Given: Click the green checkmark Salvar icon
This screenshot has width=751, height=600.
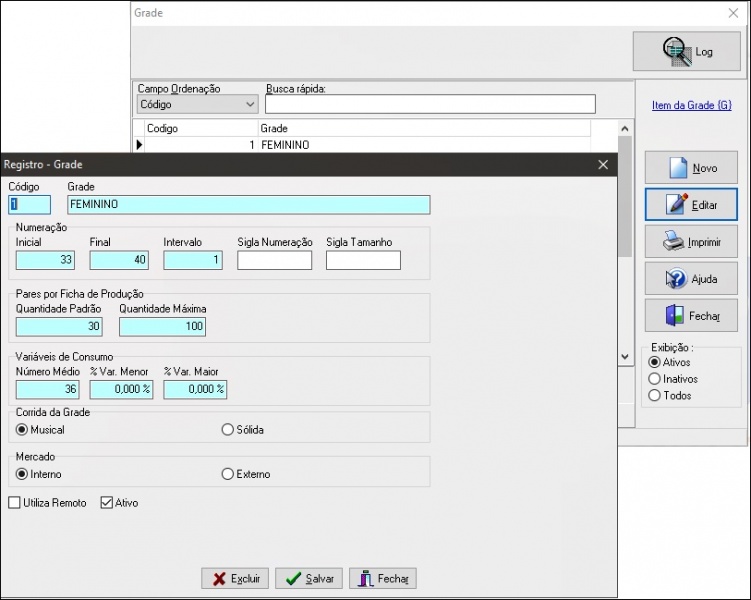Looking at the screenshot, I should [x=293, y=579].
